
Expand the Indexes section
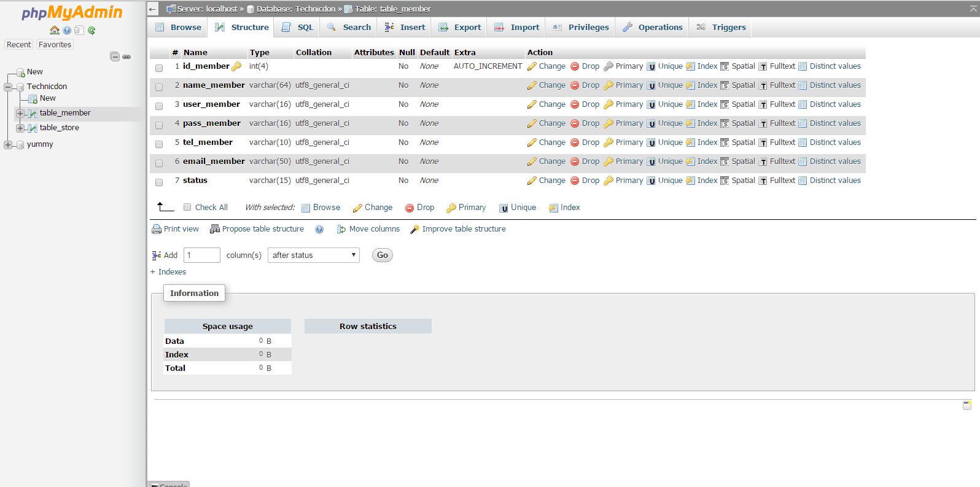(168, 272)
